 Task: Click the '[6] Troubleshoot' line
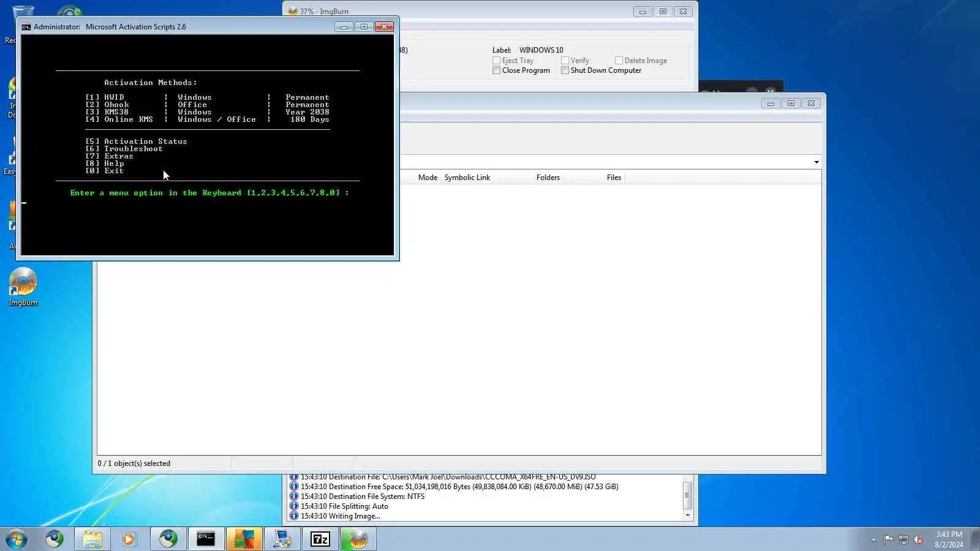(124, 149)
